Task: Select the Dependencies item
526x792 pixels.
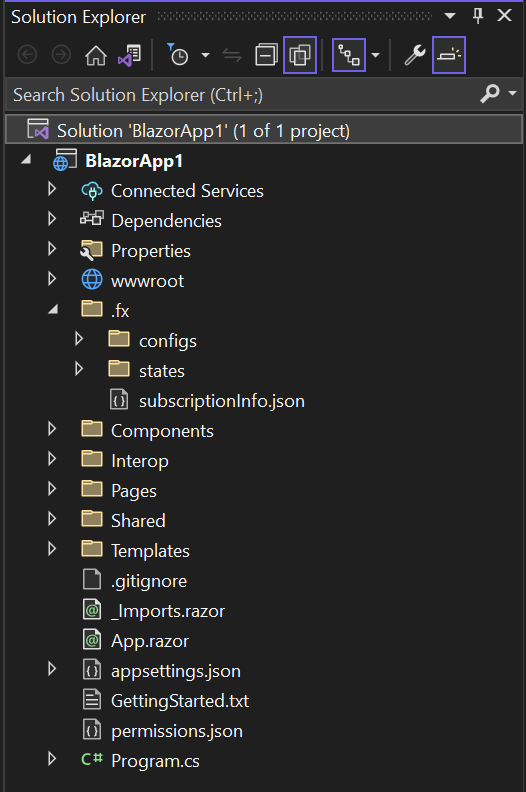Action: pyautogui.click(x=166, y=221)
